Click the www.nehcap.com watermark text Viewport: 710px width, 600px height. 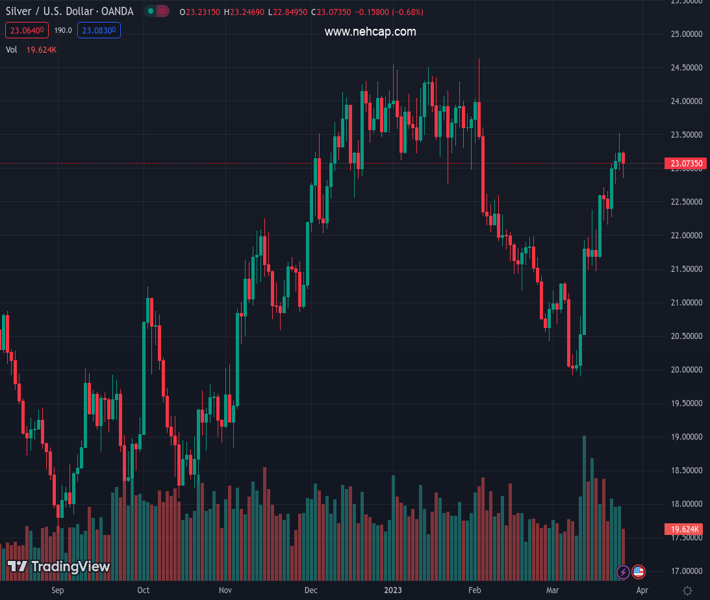[370, 32]
